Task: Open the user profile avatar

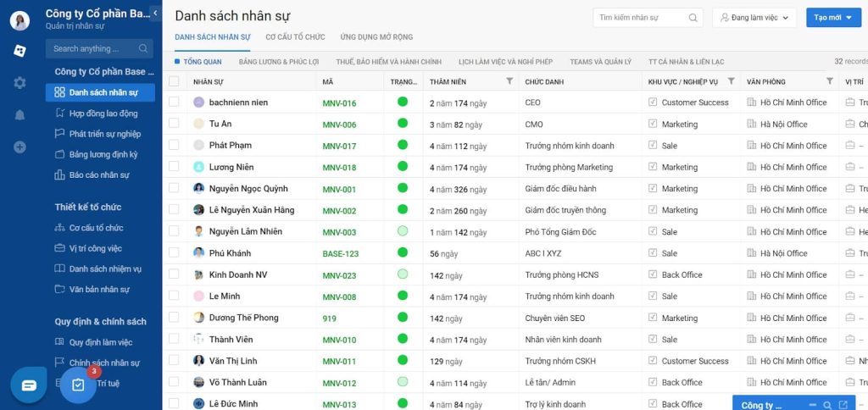Action: pyautogui.click(x=20, y=21)
